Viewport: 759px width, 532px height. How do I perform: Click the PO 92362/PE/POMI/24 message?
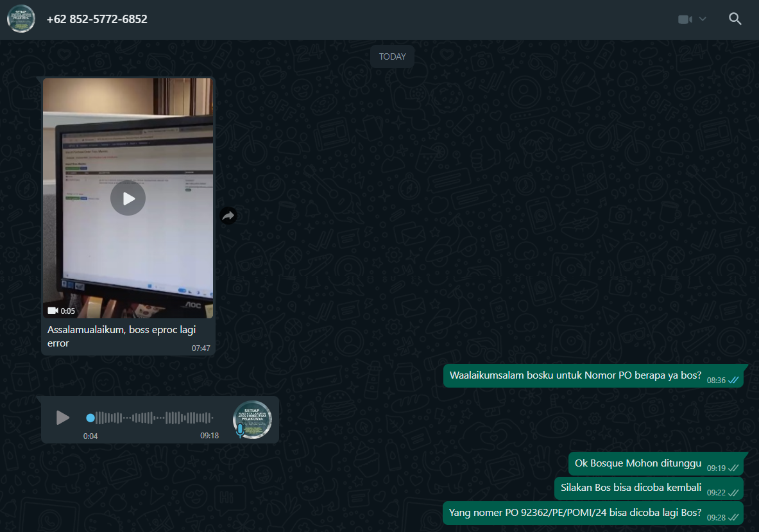click(x=575, y=513)
